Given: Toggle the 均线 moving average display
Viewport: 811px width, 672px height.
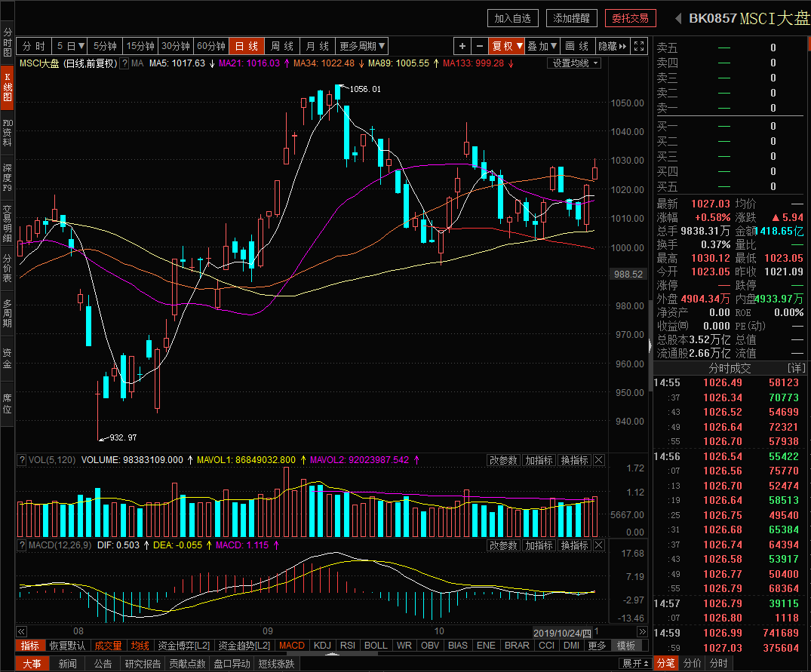Looking at the screenshot, I should coord(140,646).
